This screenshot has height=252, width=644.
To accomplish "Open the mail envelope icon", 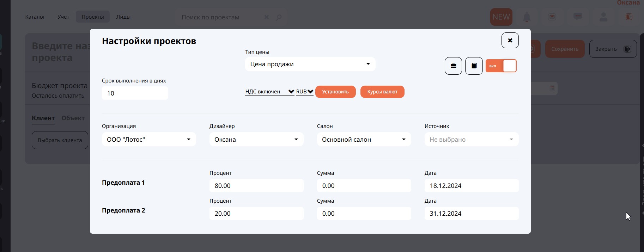I will (x=552, y=17).
